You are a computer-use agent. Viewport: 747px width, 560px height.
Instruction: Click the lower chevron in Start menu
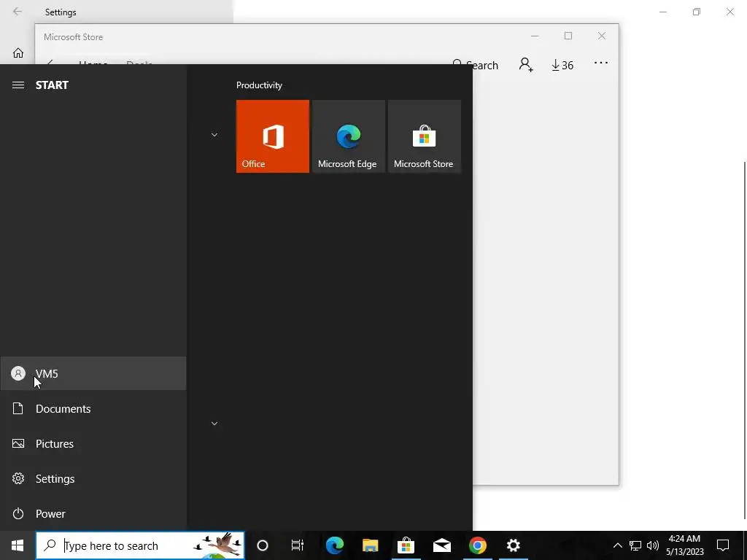click(x=214, y=424)
